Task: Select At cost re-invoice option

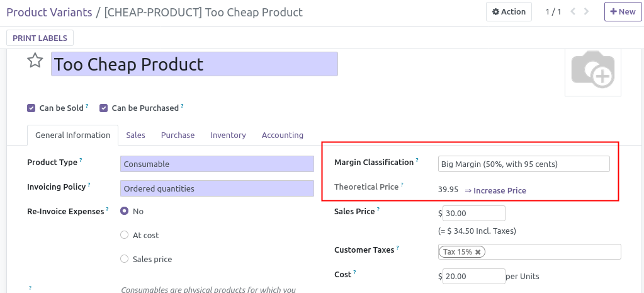Action: click(x=124, y=235)
